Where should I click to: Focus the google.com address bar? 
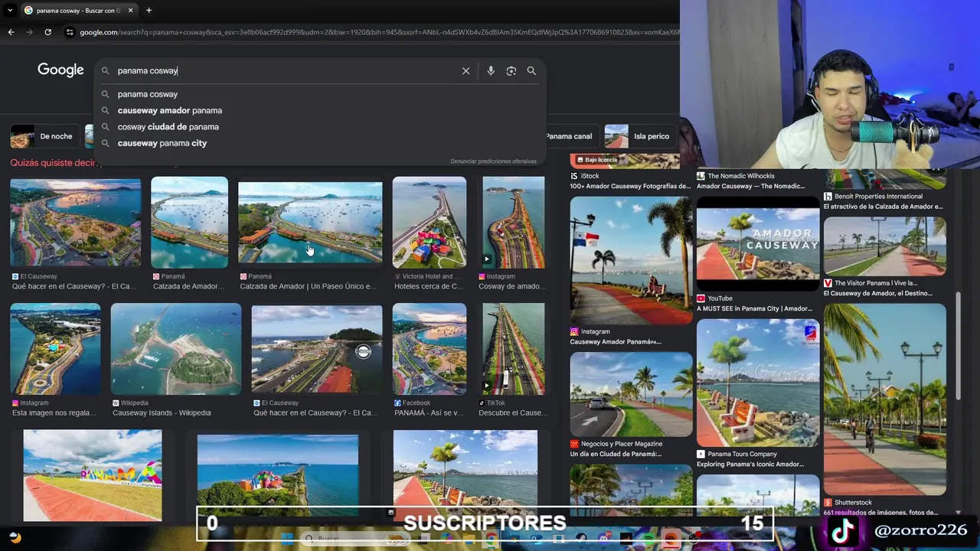(378, 32)
